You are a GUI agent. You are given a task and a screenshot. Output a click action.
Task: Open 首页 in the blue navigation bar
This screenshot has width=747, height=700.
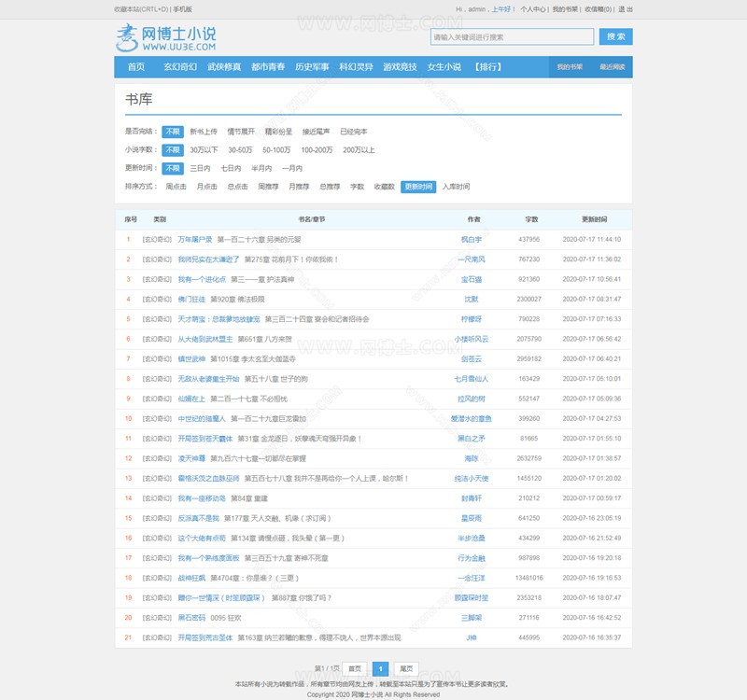tap(136, 67)
